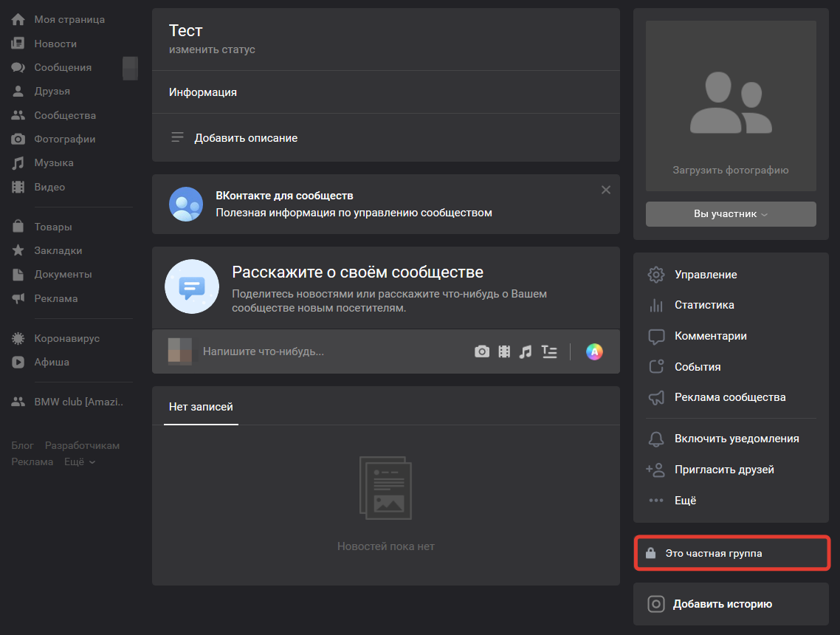Enable notifications via Включить уведомления
This screenshot has height=635, width=840.
pyautogui.click(x=736, y=439)
